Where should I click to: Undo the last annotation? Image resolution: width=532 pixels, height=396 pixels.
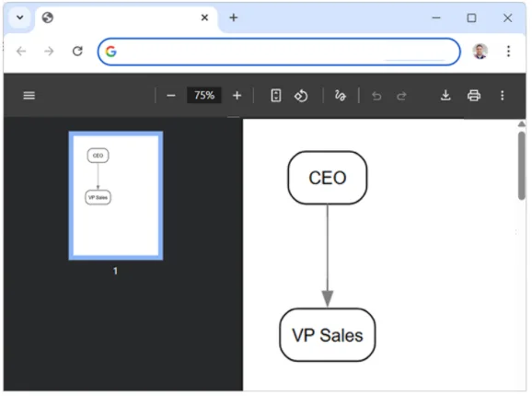pos(376,96)
